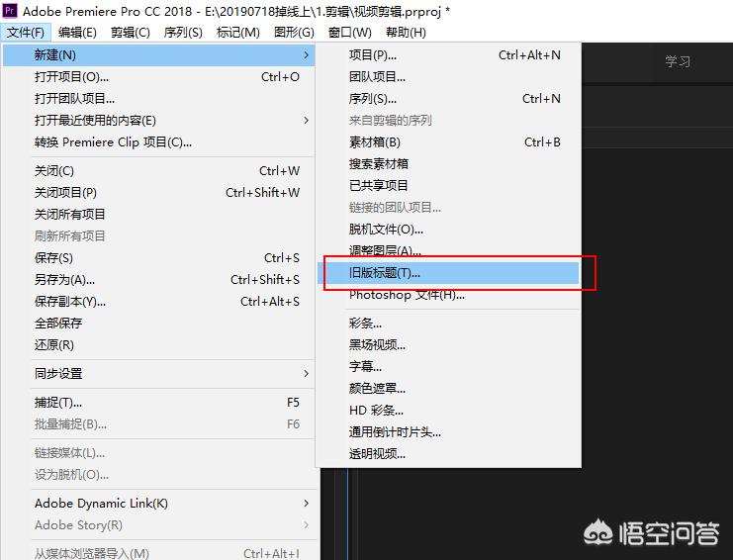Select 透明视频... in New submenu

(x=448, y=454)
